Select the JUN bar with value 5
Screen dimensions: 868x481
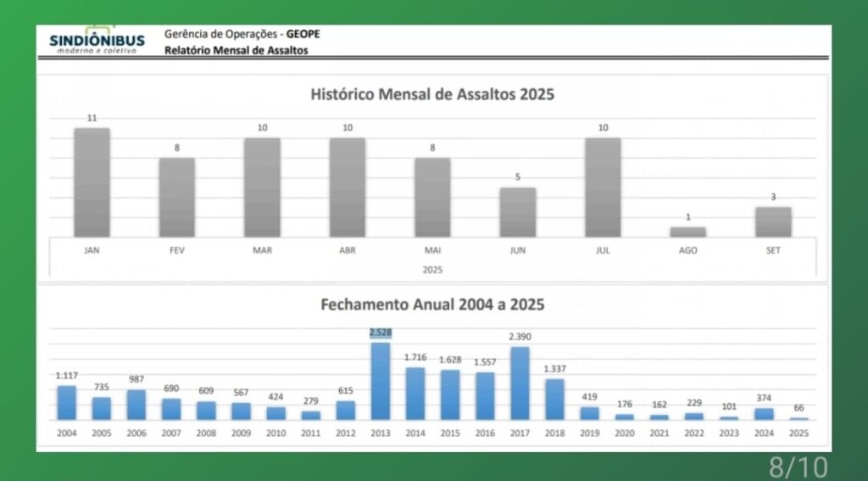(x=517, y=212)
